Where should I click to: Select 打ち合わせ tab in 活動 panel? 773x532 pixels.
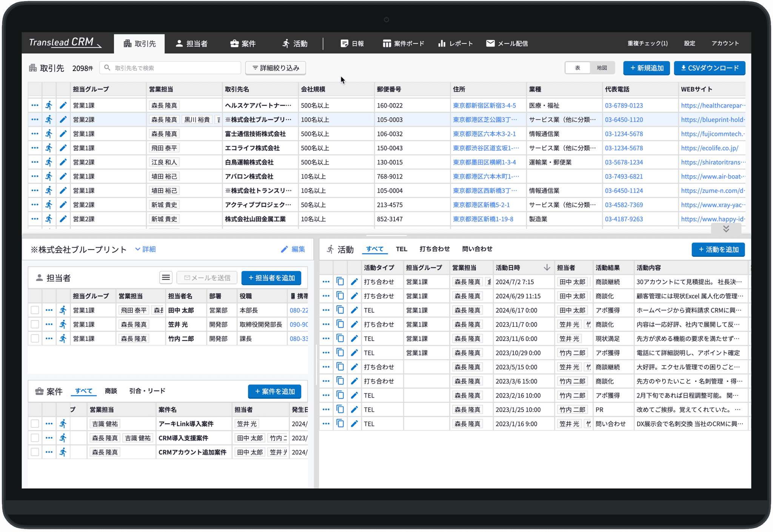(x=434, y=249)
